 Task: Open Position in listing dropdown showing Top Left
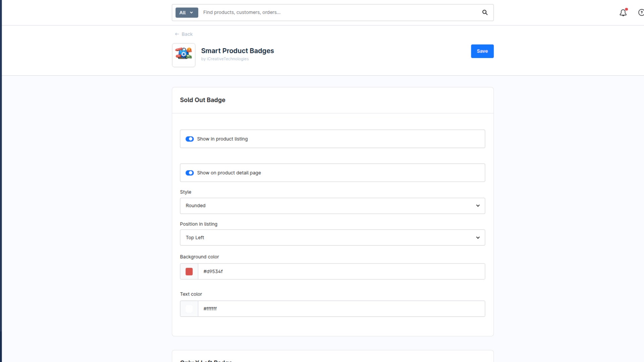coord(332,238)
